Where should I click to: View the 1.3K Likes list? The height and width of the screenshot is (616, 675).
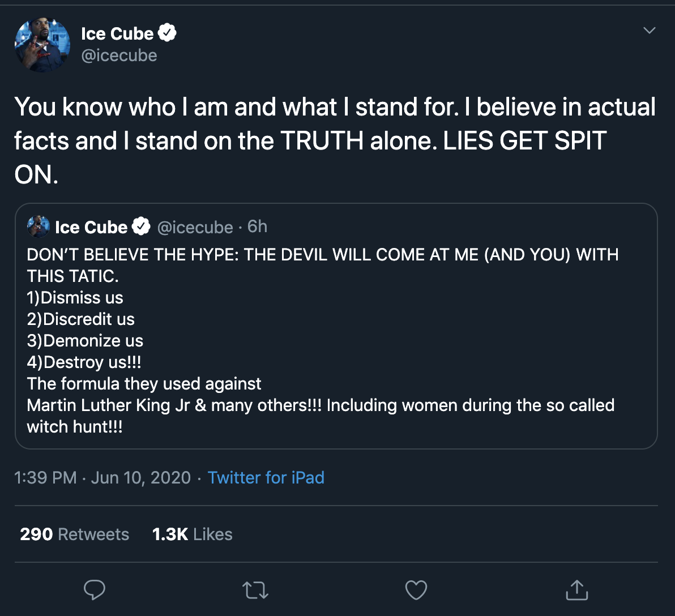[193, 534]
